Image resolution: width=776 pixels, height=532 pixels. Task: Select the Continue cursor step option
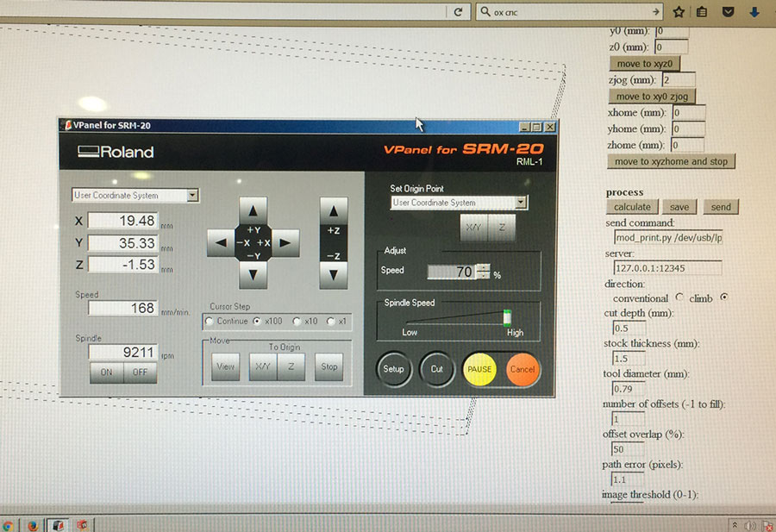point(210,321)
